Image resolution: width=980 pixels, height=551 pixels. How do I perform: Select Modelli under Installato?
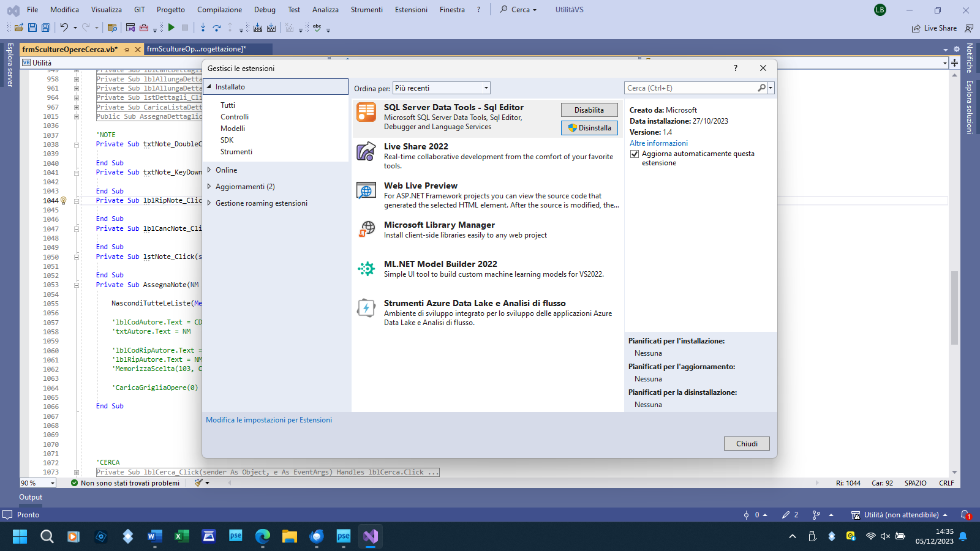click(x=233, y=129)
